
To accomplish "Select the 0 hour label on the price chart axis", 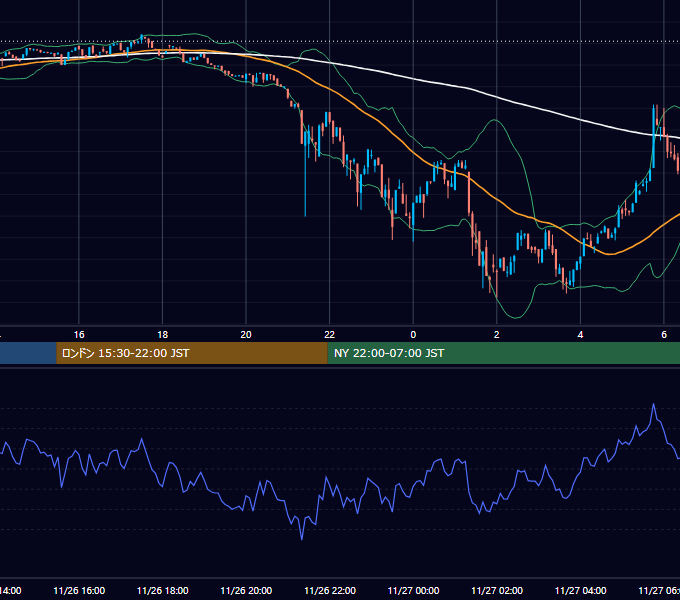I will tap(413, 335).
